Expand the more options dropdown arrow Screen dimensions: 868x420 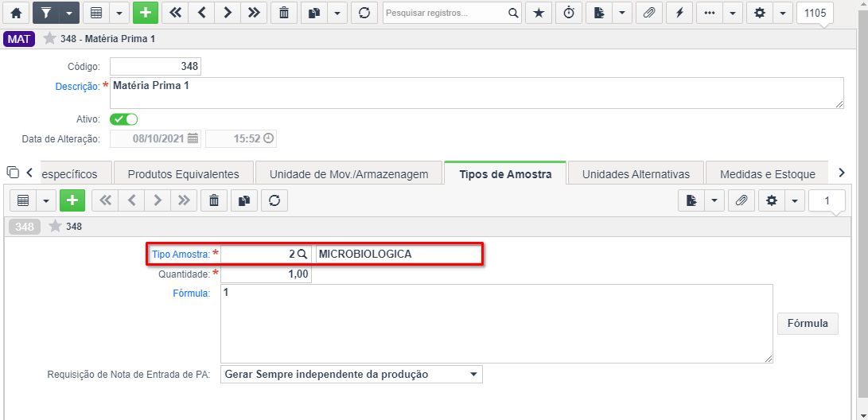[733, 14]
